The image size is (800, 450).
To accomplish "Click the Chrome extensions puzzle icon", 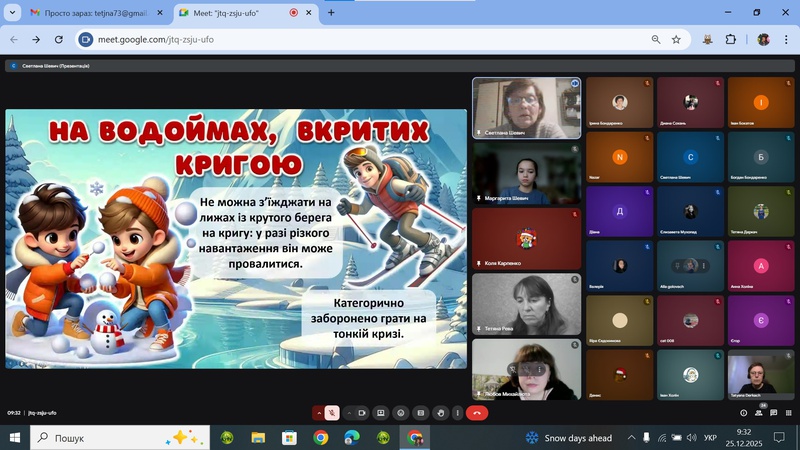I will pyautogui.click(x=730, y=39).
